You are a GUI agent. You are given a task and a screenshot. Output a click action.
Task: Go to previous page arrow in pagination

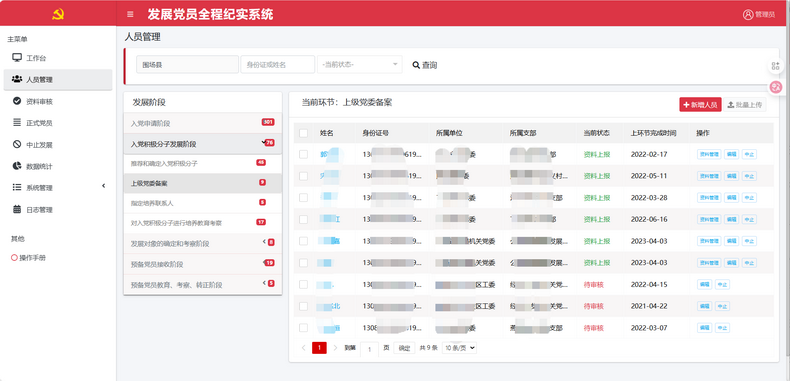[303, 348]
